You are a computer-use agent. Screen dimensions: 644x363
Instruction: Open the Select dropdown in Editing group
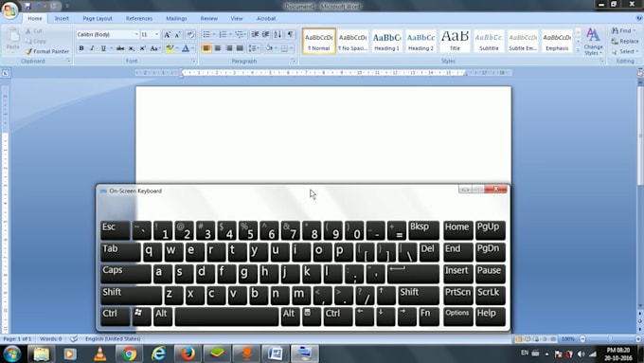click(625, 51)
